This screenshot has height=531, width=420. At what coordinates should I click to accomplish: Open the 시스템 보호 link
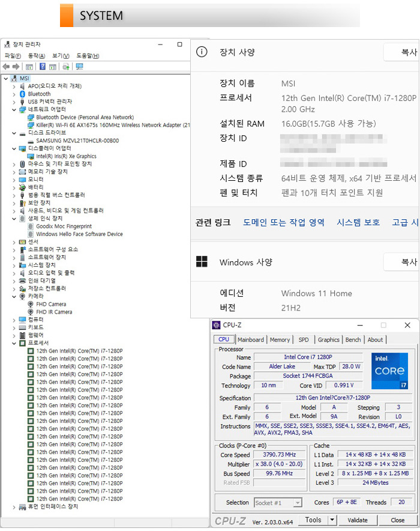358,222
